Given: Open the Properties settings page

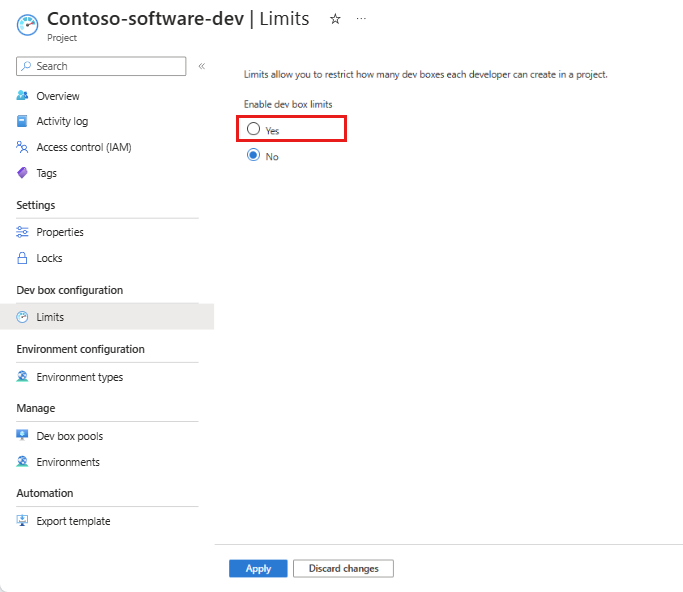Looking at the screenshot, I should pyautogui.click(x=60, y=232).
